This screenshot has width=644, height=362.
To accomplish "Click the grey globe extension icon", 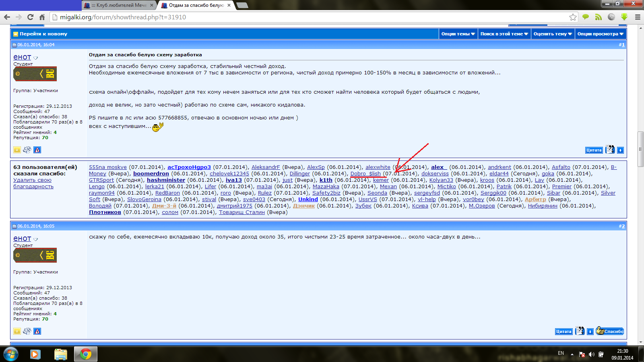I will 611,17.
